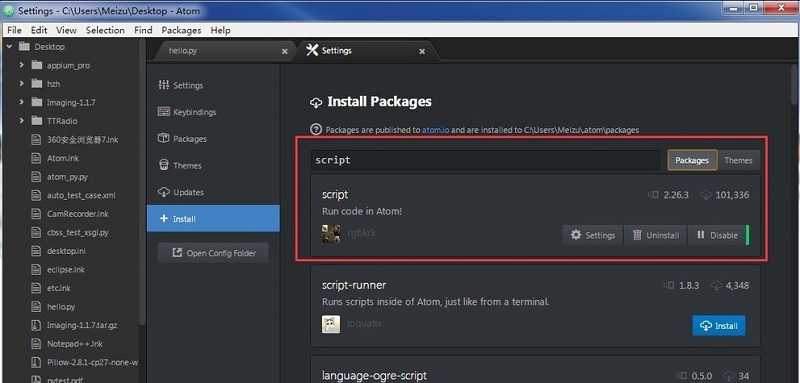Select CamRecorder.lnk file
The width and height of the screenshot is (800, 383).
(x=78, y=214)
